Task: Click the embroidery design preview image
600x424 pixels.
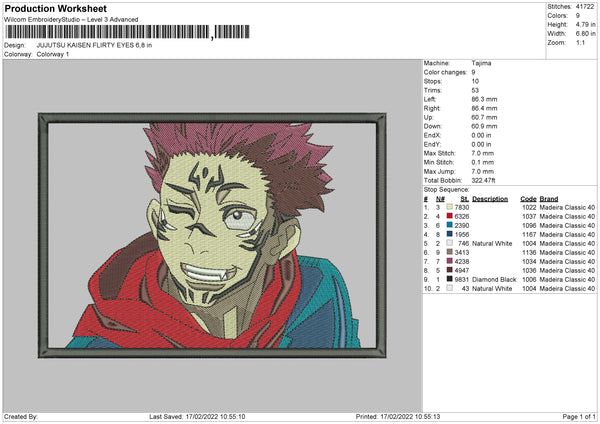Action: [x=212, y=235]
